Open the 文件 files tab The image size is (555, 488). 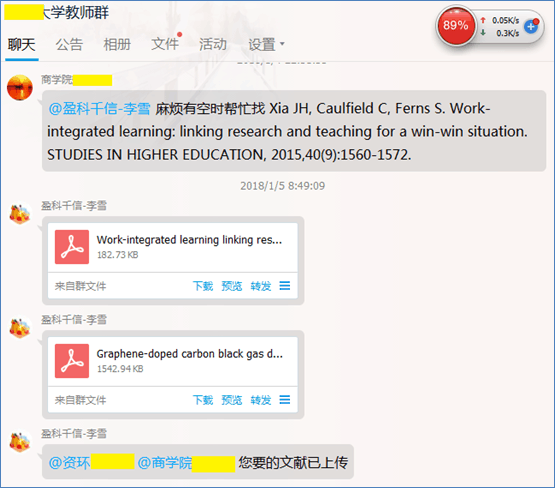point(165,45)
